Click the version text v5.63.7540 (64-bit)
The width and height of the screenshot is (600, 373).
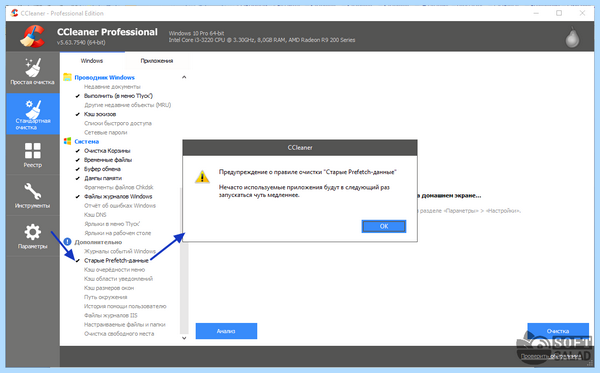coord(81,42)
